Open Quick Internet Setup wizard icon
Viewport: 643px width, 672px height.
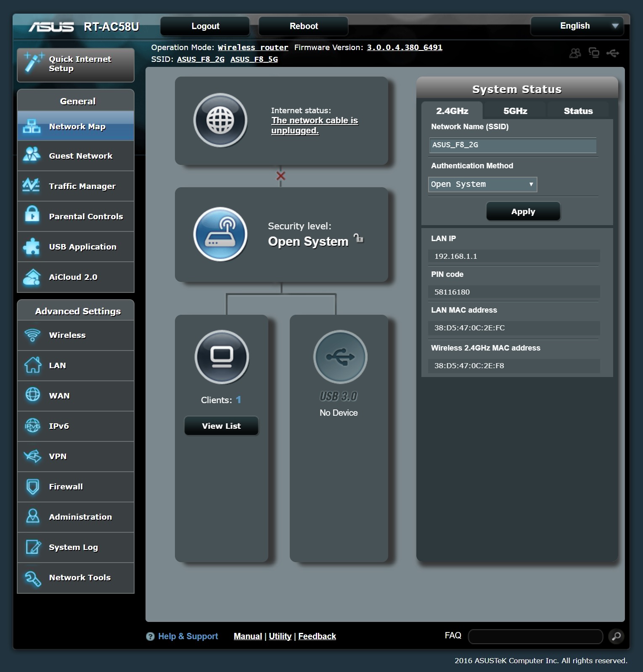(34, 63)
